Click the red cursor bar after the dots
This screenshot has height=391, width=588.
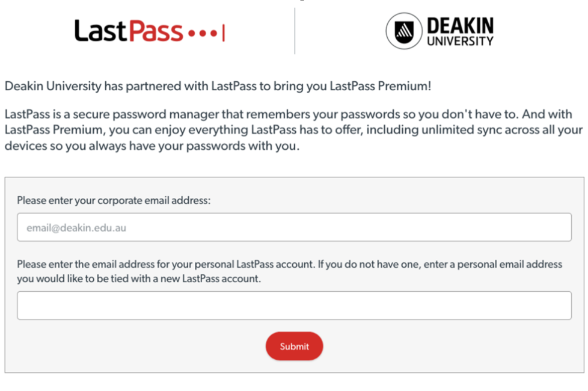pyautogui.click(x=223, y=33)
